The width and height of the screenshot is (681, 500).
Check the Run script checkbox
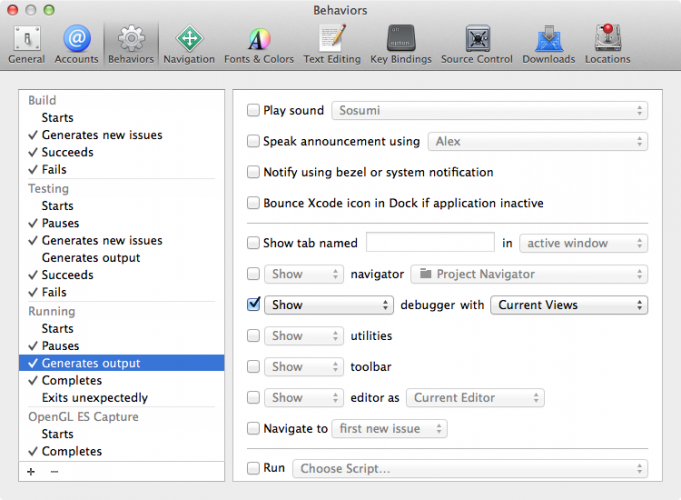(x=253, y=468)
